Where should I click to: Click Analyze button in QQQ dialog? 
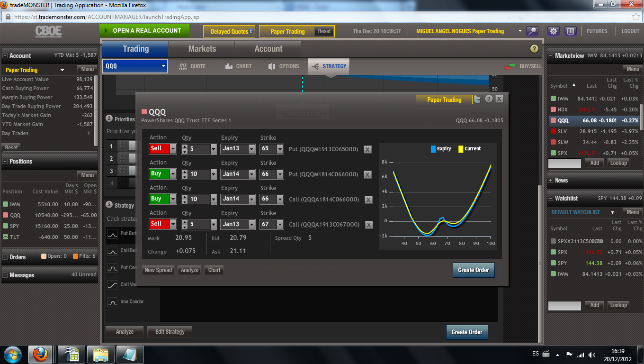point(189,270)
